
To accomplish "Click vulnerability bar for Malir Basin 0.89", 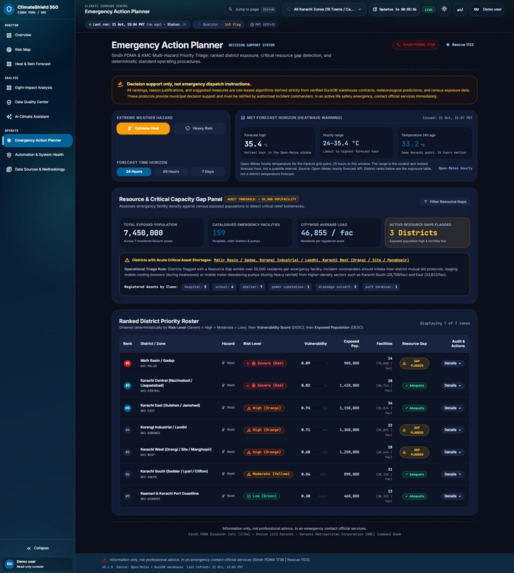I will pyautogui.click(x=321, y=363).
